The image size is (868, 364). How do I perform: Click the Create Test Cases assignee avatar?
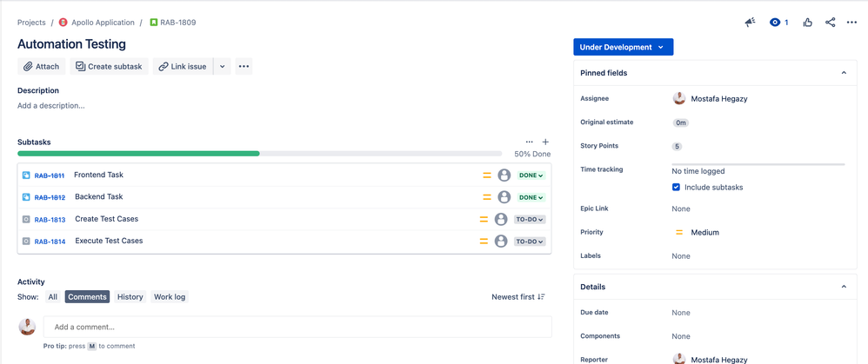pos(501,219)
